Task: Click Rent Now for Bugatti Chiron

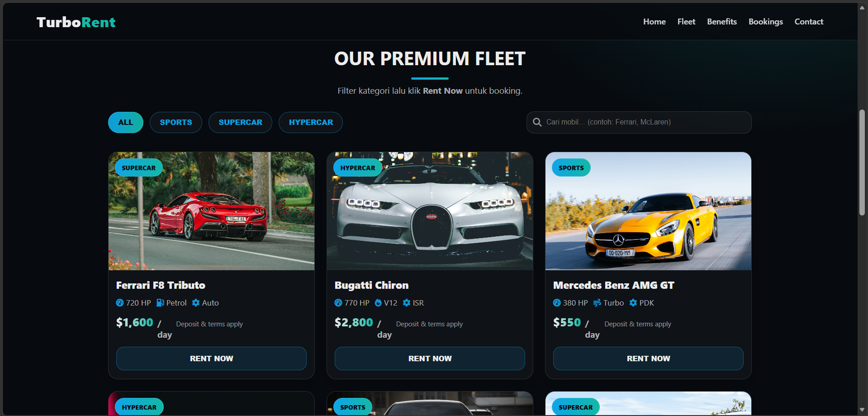Action: 430,359
